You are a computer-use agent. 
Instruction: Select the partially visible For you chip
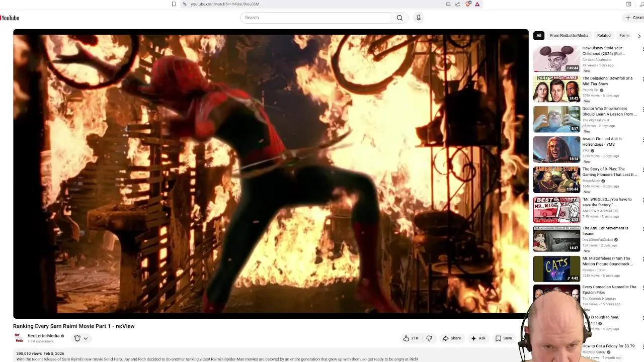pyautogui.click(x=624, y=36)
